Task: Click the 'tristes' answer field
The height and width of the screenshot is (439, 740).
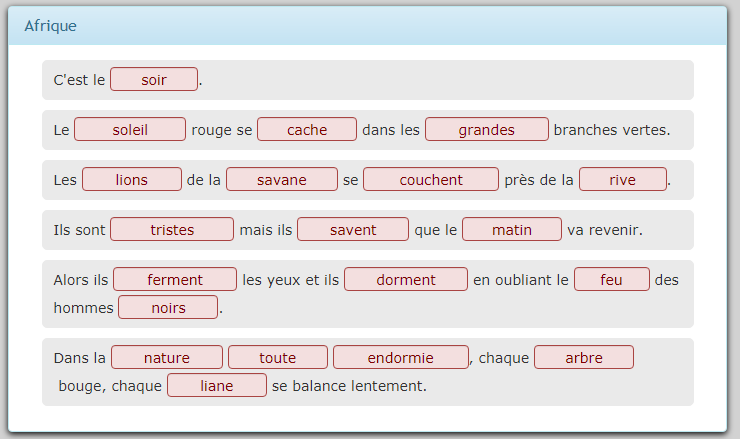Action: click(172, 229)
